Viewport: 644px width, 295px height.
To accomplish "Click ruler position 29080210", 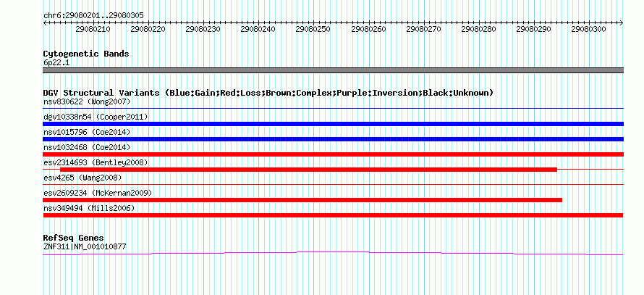I will coord(93,29).
